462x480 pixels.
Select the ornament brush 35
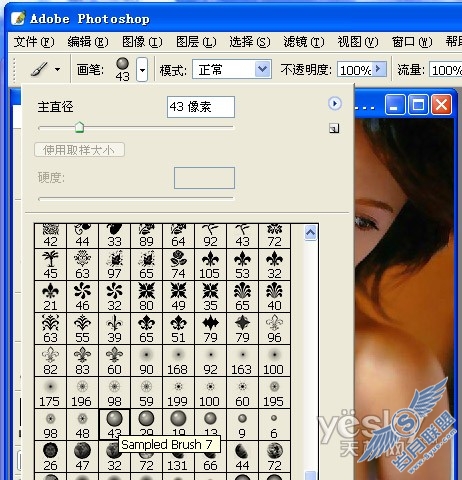click(x=210, y=297)
